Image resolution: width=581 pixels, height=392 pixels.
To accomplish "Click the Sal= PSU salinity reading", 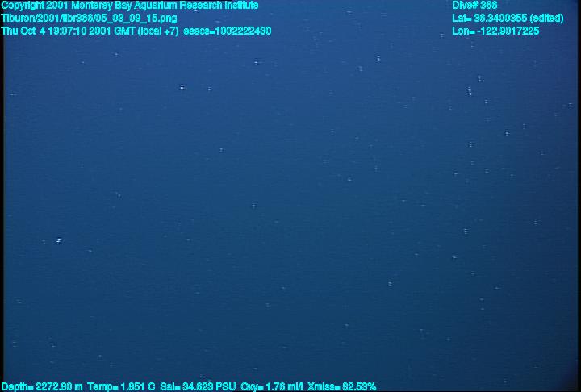I will tap(198, 386).
